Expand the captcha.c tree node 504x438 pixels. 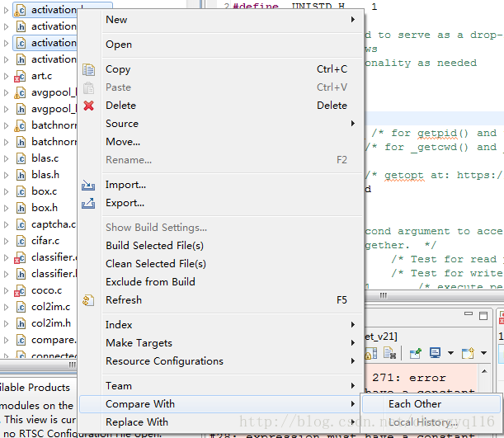coord(6,224)
